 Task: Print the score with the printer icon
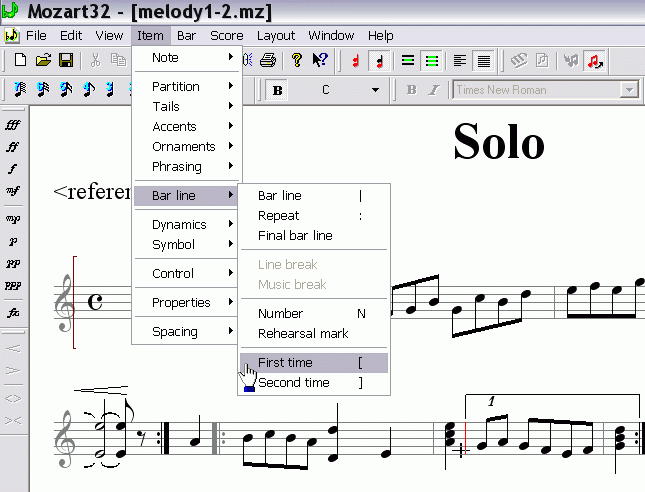pos(268,60)
